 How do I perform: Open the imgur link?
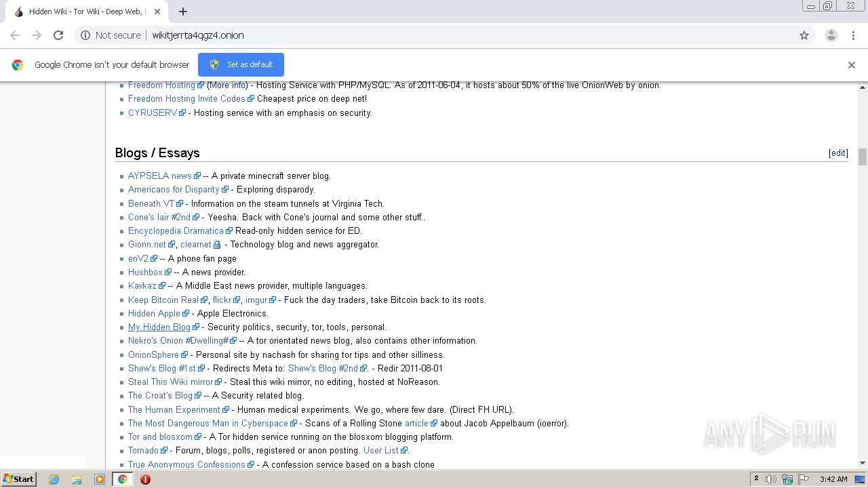click(256, 300)
